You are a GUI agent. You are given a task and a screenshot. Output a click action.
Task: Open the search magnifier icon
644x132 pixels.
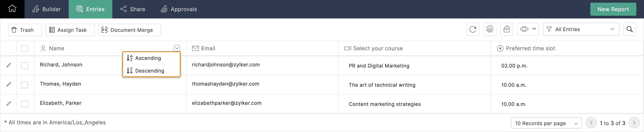coord(629,29)
